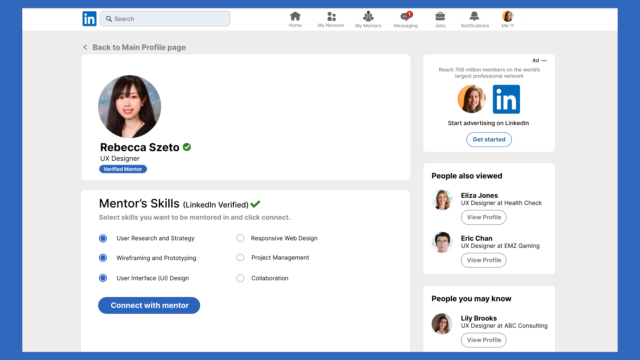View Profile of Eric Chan

[x=484, y=260]
